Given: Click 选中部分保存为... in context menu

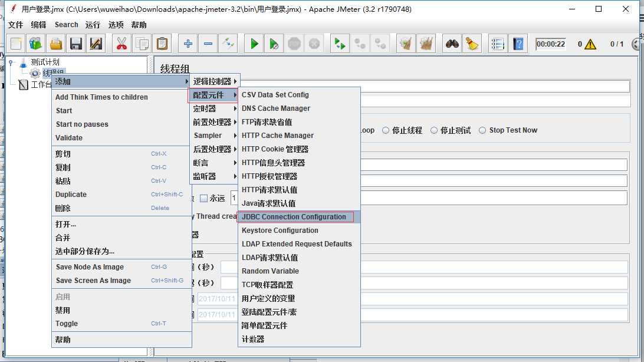Looking at the screenshot, I should pyautogui.click(x=121, y=251).
